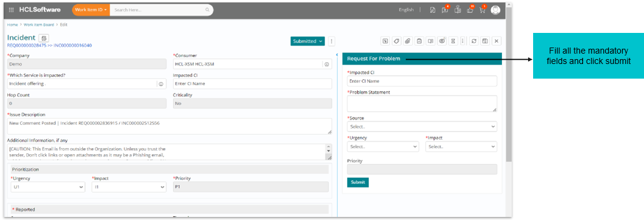Image resolution: width=644 pixels, height=220 pixels.
Task: Click the thumbs-up approvals icon
Action: click(470, 10)
